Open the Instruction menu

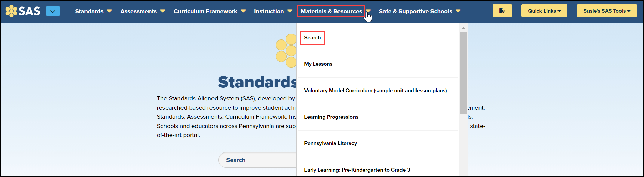(x=269, y=11)
